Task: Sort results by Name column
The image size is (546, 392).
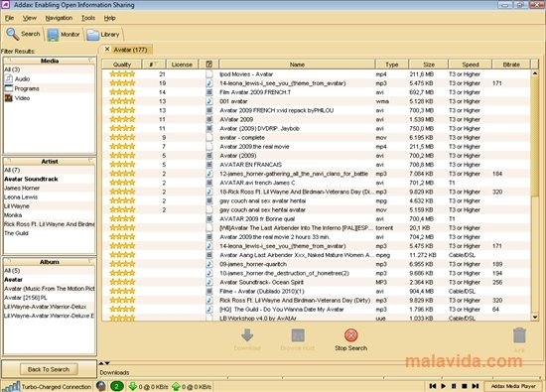Action: (297, 65)
